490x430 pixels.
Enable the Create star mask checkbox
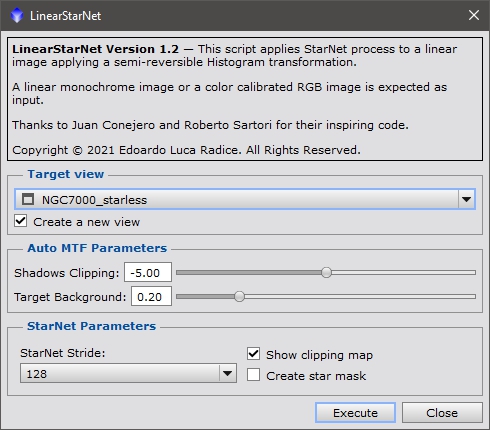click(253, 375)
